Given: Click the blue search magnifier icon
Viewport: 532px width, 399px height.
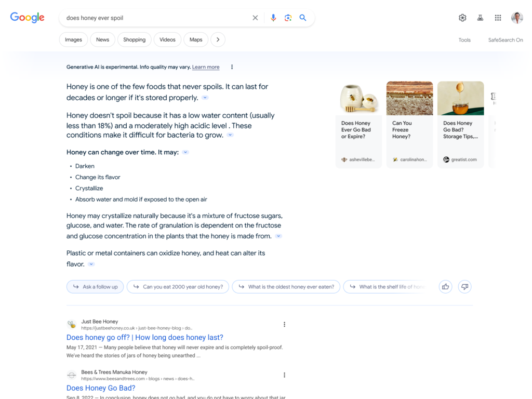Looking at the screenshot, I should coord(303,18).
